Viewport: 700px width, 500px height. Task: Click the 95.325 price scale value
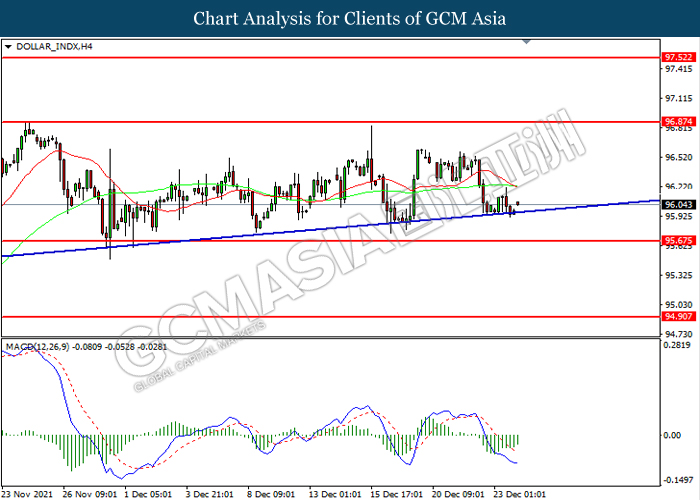[679, 275]
